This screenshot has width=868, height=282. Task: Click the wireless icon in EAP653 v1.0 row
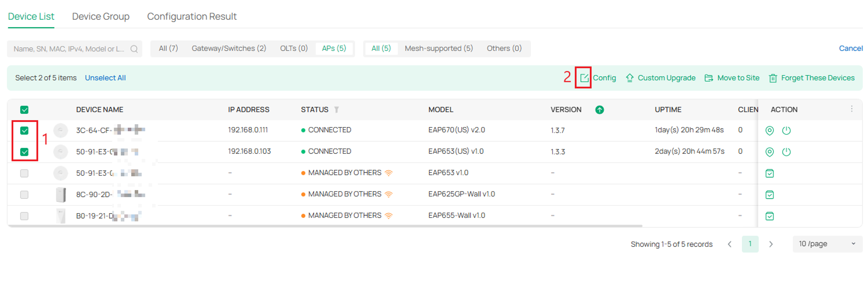389,173
